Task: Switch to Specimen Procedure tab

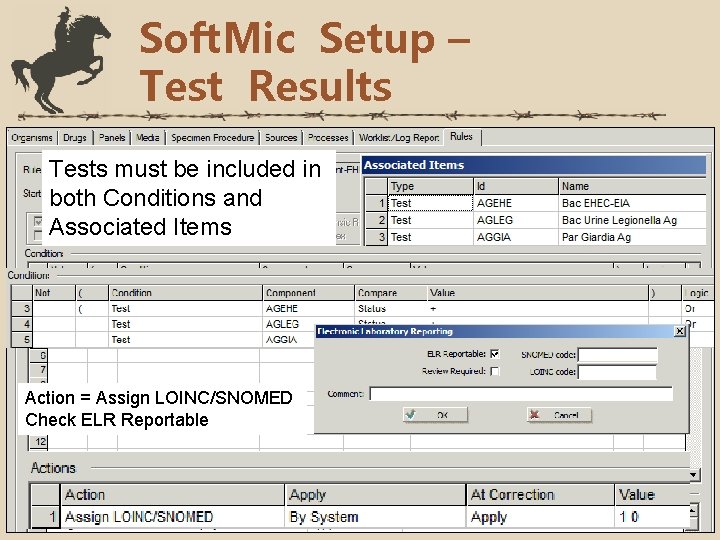Action: pos(212,138)
